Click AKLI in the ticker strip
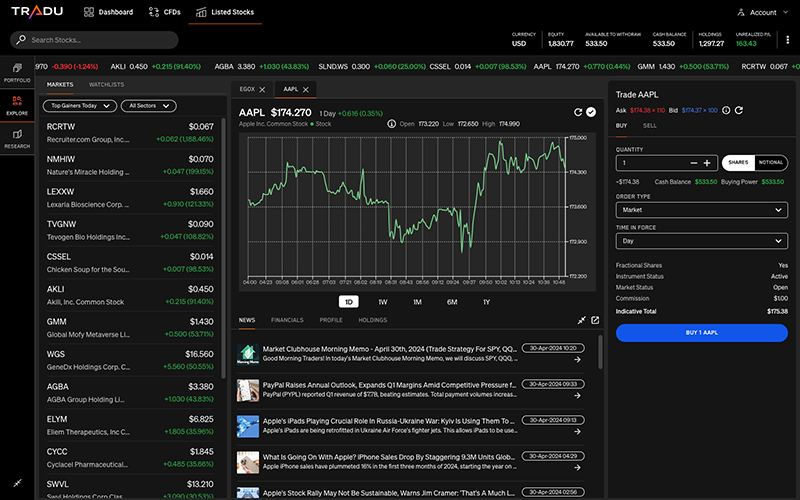Viewport: 800px width, 500px height. pos(156,67)
